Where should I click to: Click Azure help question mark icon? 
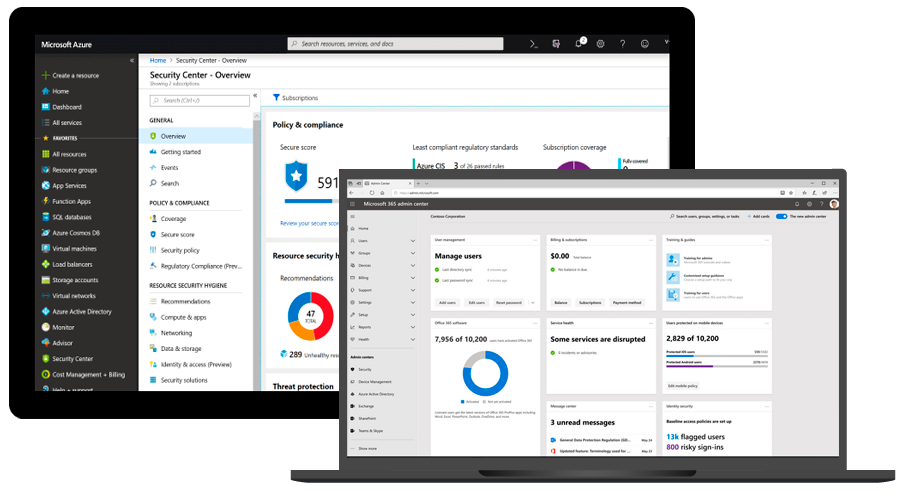coord(622,44)
